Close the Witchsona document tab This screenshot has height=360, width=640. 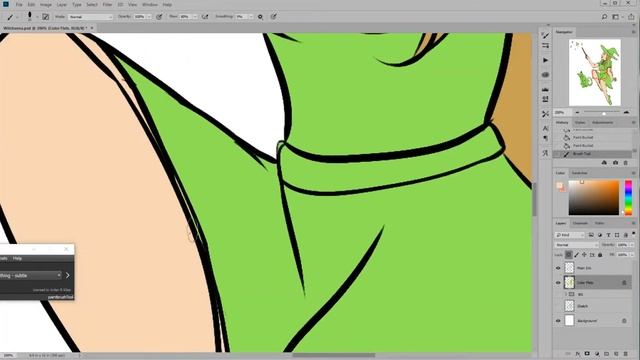(92, 28)
